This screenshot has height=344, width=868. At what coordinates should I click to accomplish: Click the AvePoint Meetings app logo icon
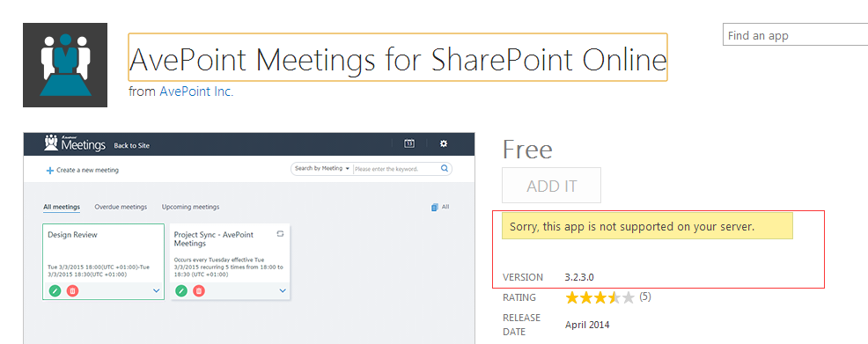click(65, 65)
